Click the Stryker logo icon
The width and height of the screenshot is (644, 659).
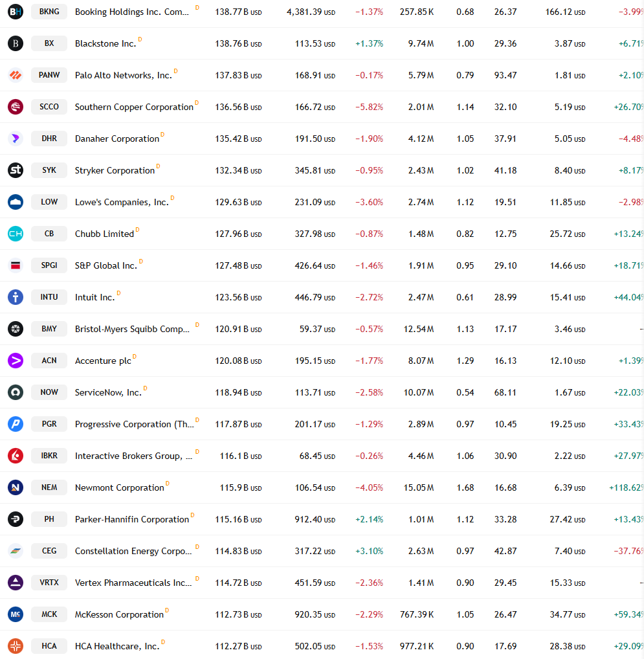pyautogui.click(x=16, y=170)
